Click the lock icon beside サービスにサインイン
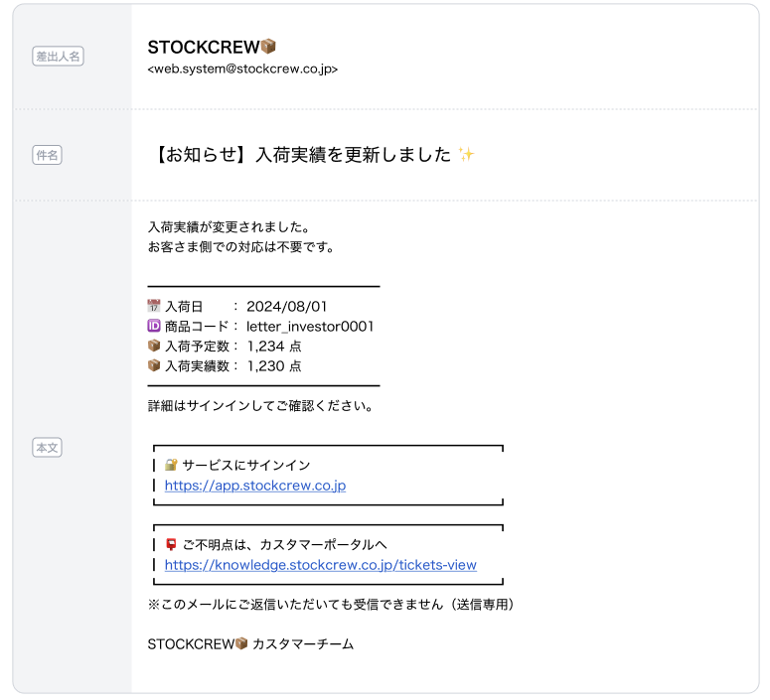Image resolution: width=770 pixels, height=700 pixels. 171,465
